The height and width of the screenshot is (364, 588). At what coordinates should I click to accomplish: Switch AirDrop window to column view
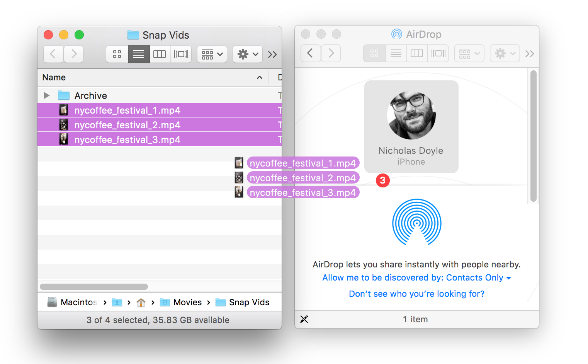[417, 53]
